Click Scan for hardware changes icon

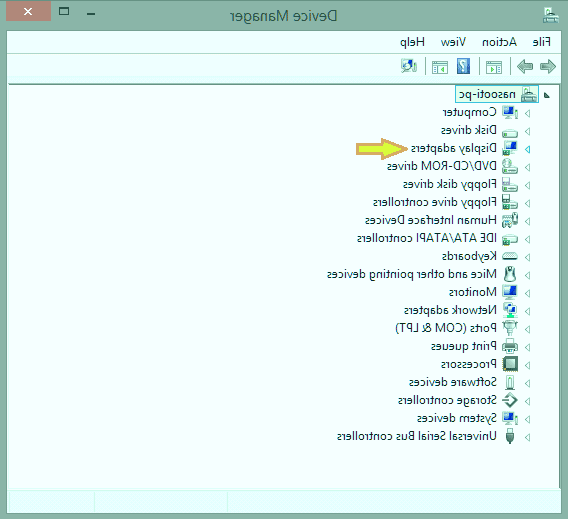[x=409, y=67]
